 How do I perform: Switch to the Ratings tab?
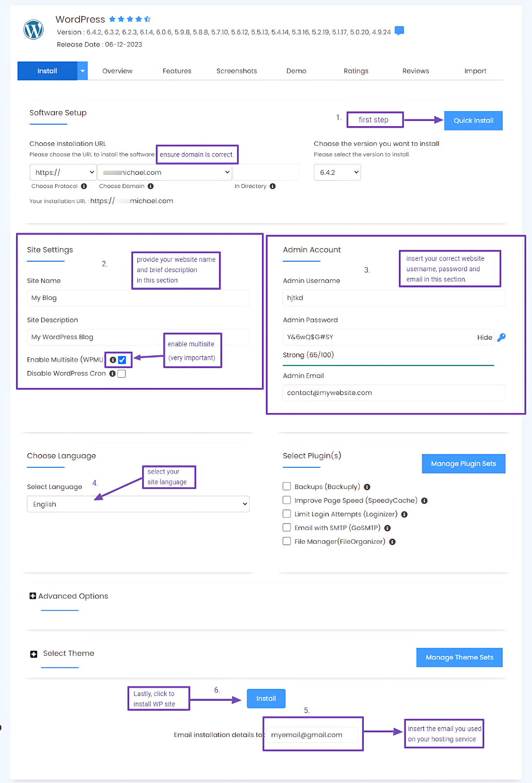[x=356, y=71]
